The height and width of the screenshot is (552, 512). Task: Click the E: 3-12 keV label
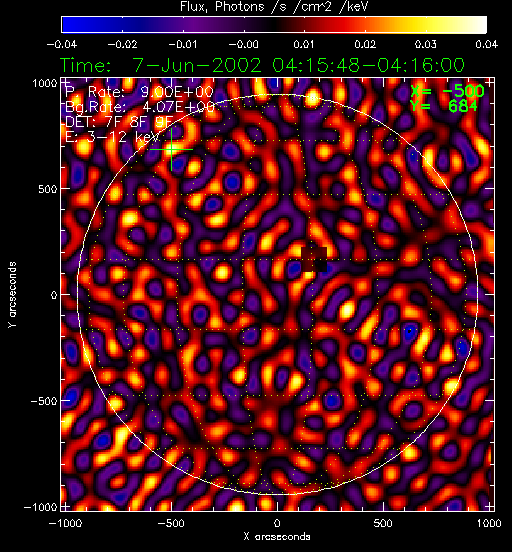[x=113, y=137]
